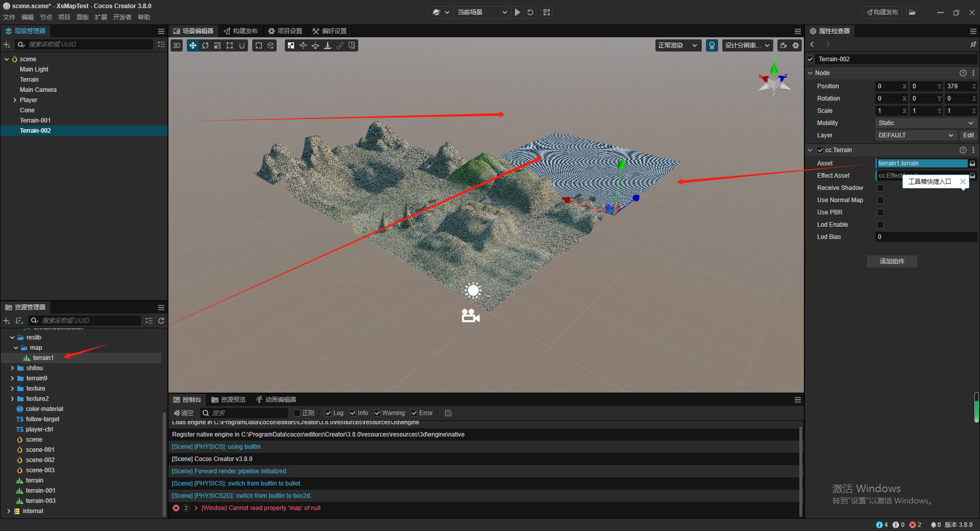Select the Scale gizmo tool
This screenshot has height=531, width=980.
217,45
